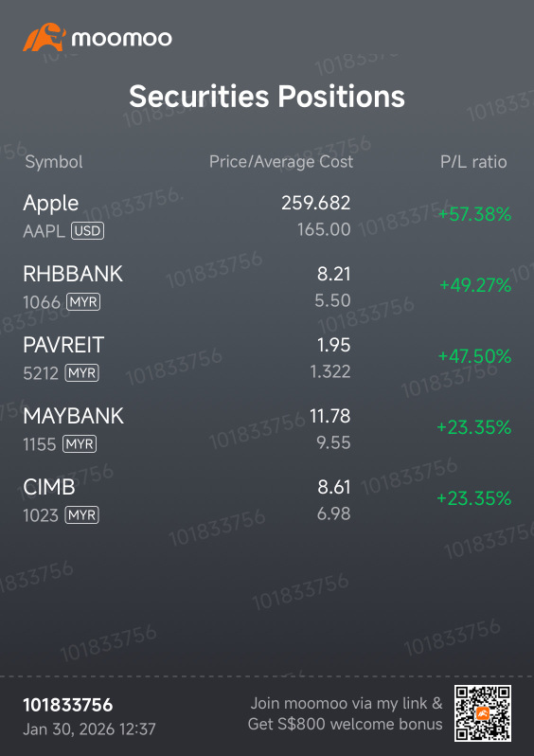Open the RHBBANK position row
The width and height of the screenshot is (534, 756).
tap(267, 287)
